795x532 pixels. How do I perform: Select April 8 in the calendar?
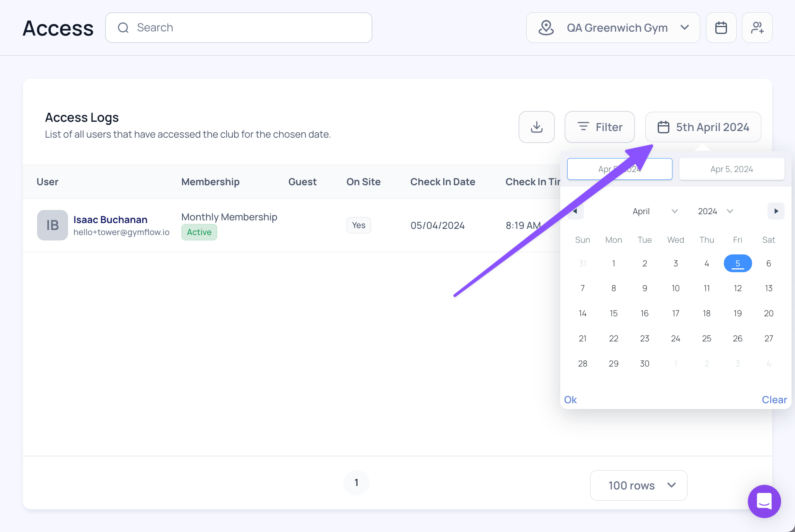[614, 288]
